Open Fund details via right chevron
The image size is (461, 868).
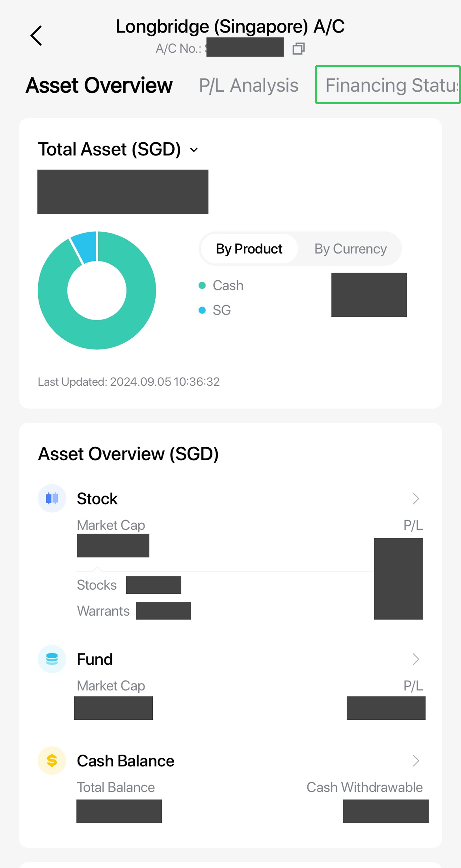416,659
